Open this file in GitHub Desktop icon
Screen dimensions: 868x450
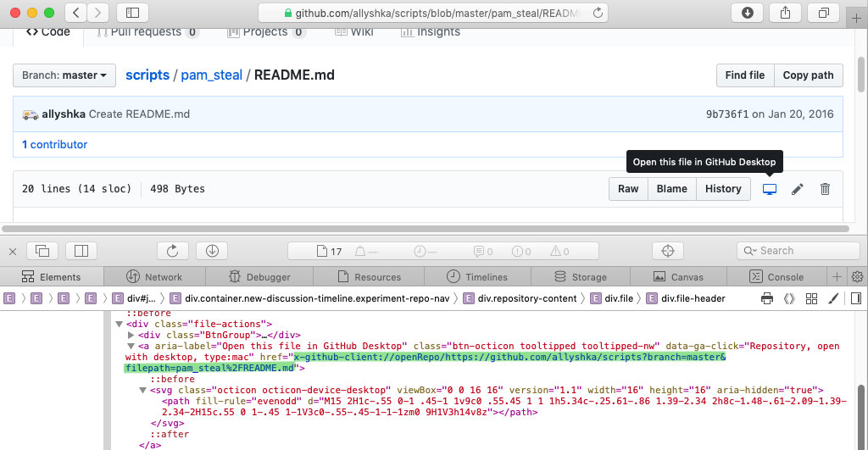tap(770, 189)
